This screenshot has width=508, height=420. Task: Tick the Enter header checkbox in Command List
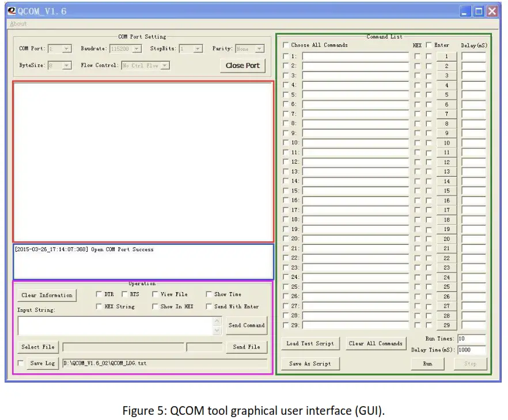tap(429, 45)
